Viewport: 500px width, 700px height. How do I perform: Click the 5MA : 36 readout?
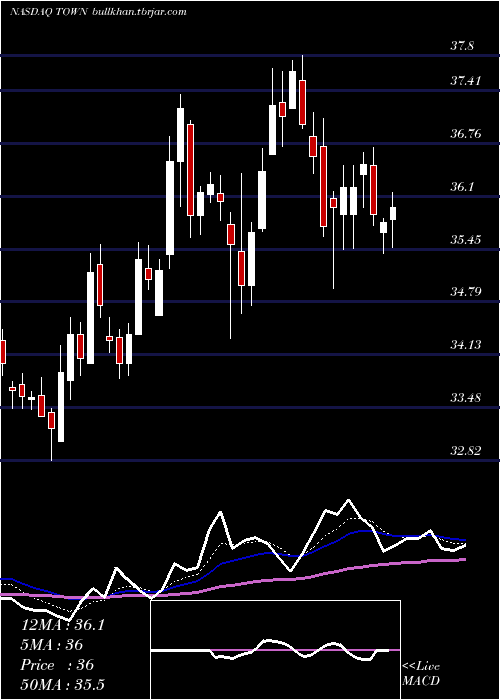[52, 645]
